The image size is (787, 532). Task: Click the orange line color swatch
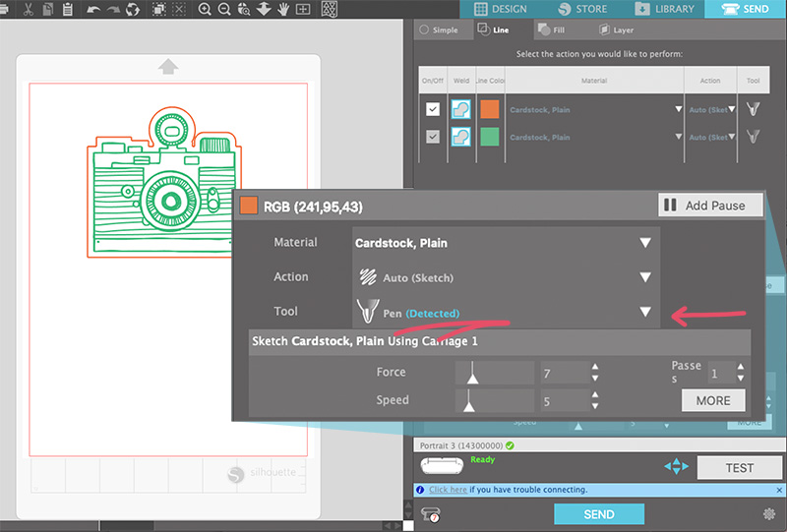point(489,109)
